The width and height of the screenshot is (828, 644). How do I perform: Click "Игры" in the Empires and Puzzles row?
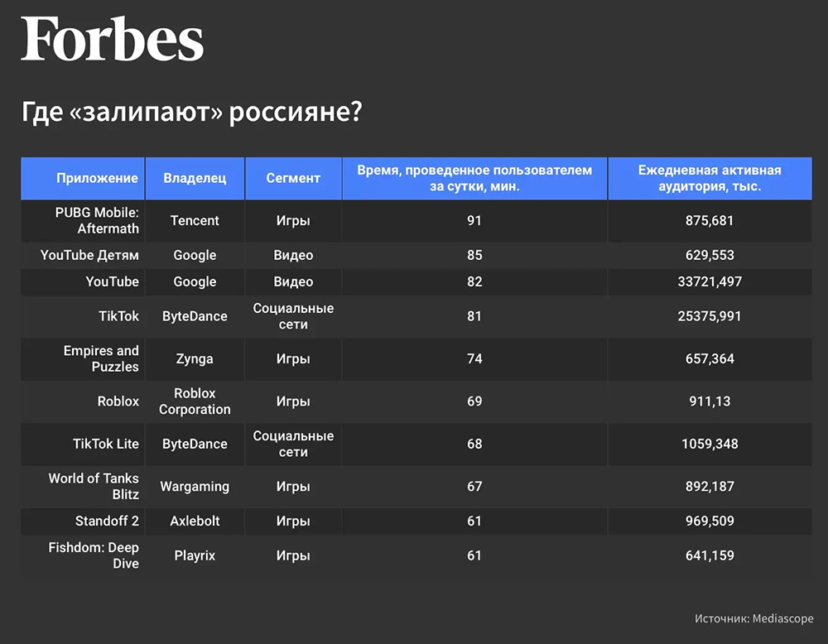coord(293,359)
